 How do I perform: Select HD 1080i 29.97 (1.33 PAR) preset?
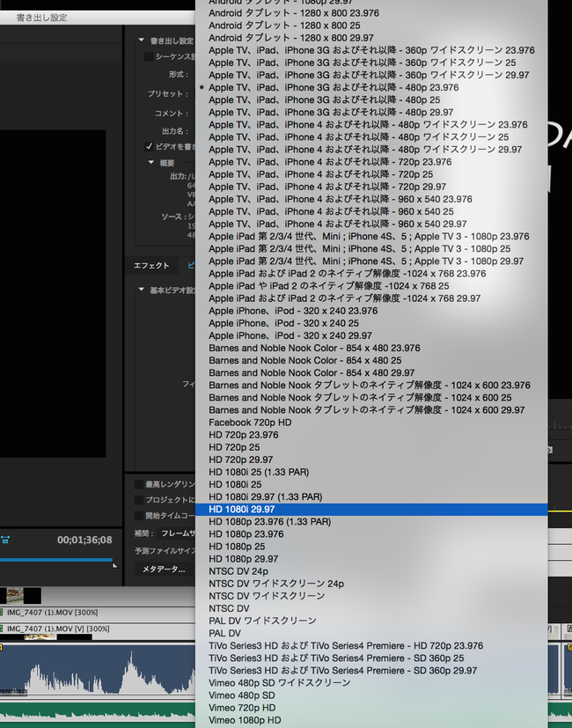tap(371, 496)
